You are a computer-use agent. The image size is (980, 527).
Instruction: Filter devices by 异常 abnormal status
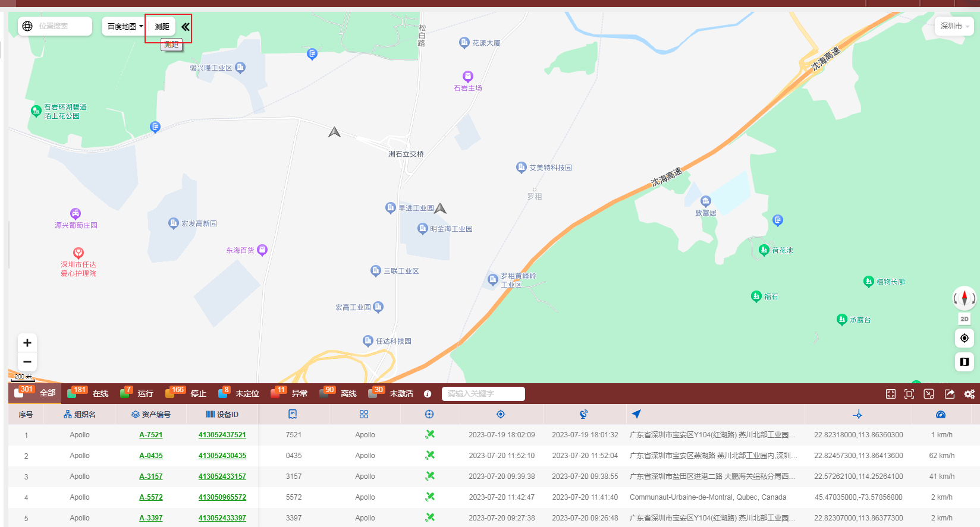[x=299, y=393]
